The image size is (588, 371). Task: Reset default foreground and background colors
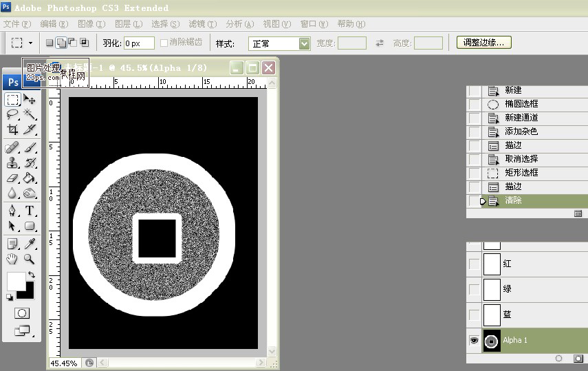tap(10, 297)
